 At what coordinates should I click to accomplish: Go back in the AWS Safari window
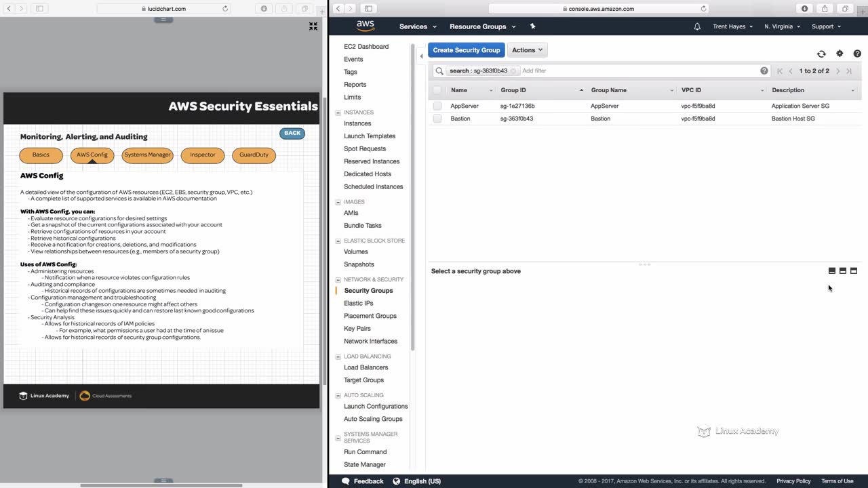338,9
